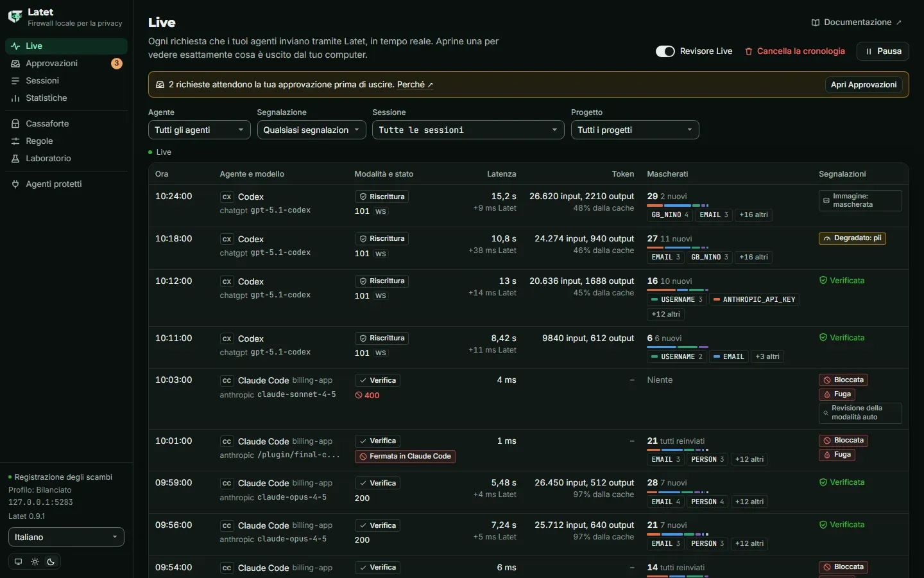Select system theme monitor icon
This screenshot has width=924, height=578.
tap(18, 562)
